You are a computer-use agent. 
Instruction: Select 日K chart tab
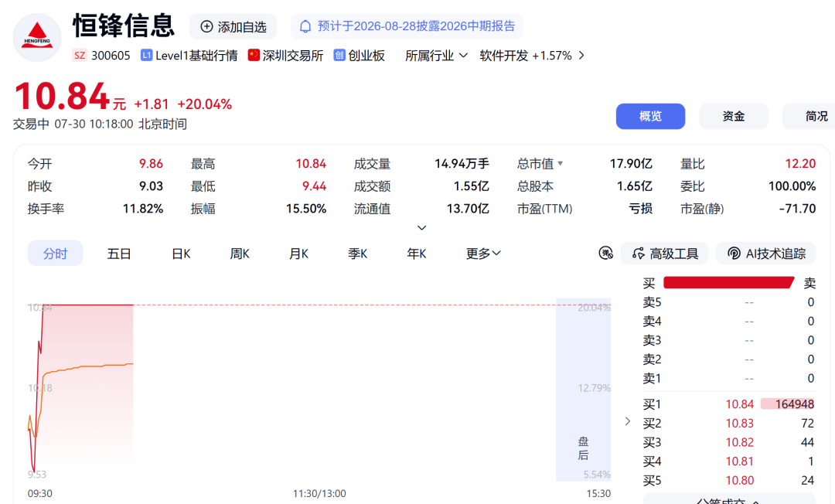pos(181,254)
